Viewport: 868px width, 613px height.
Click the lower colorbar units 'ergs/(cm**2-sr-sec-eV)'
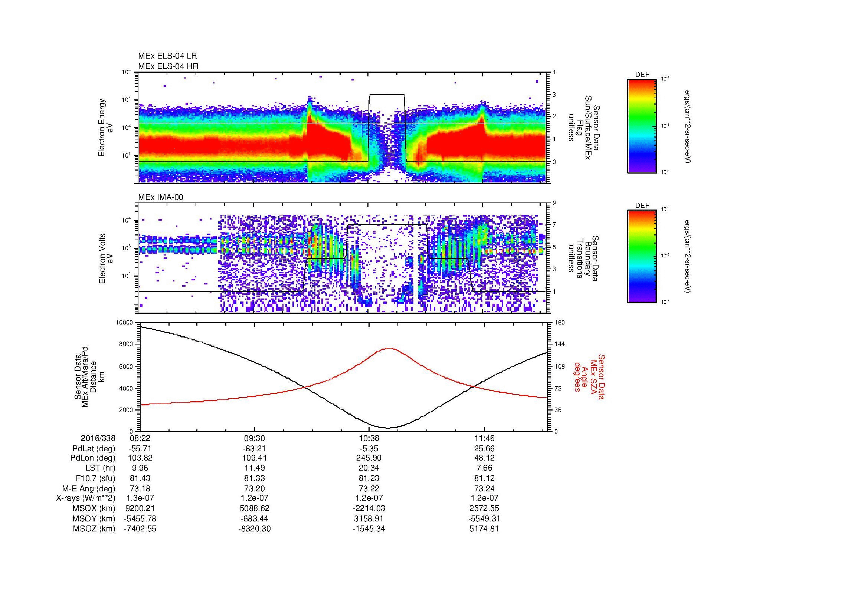click(x=688, y=257)
